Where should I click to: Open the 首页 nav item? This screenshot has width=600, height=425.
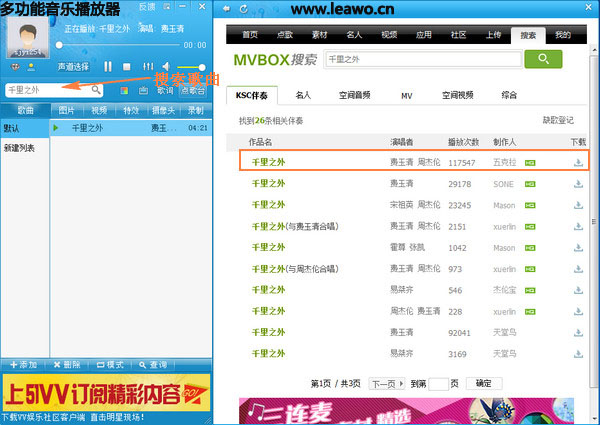(x=250, y=35)
